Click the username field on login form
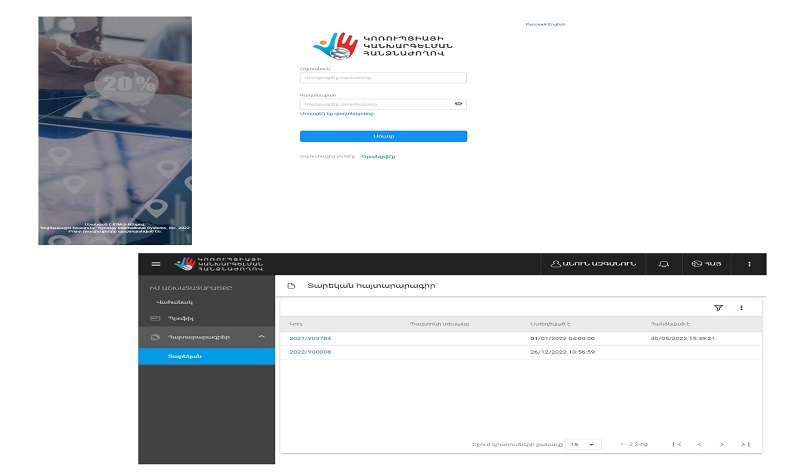Screen dimensions: 800x475 coord(383,78)
